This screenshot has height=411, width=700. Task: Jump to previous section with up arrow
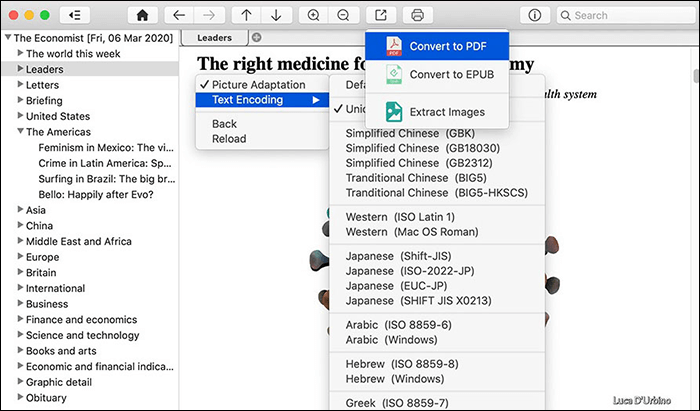(246, 15)
